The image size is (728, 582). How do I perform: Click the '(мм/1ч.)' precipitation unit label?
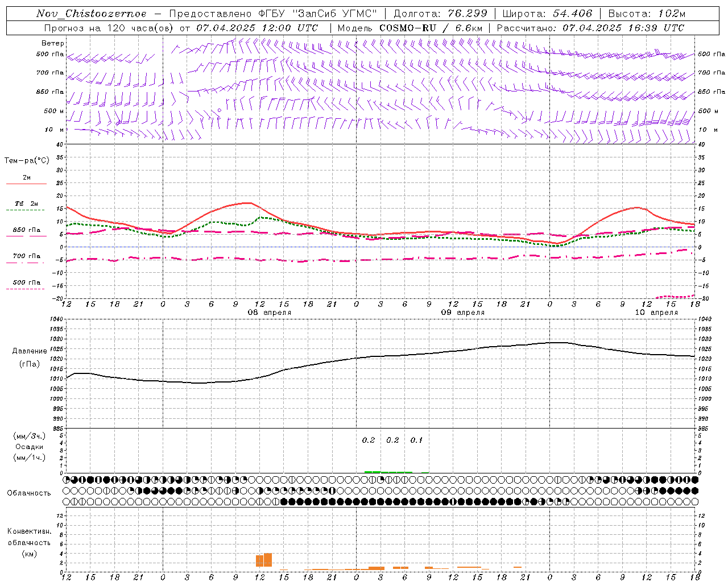(30, 458)
